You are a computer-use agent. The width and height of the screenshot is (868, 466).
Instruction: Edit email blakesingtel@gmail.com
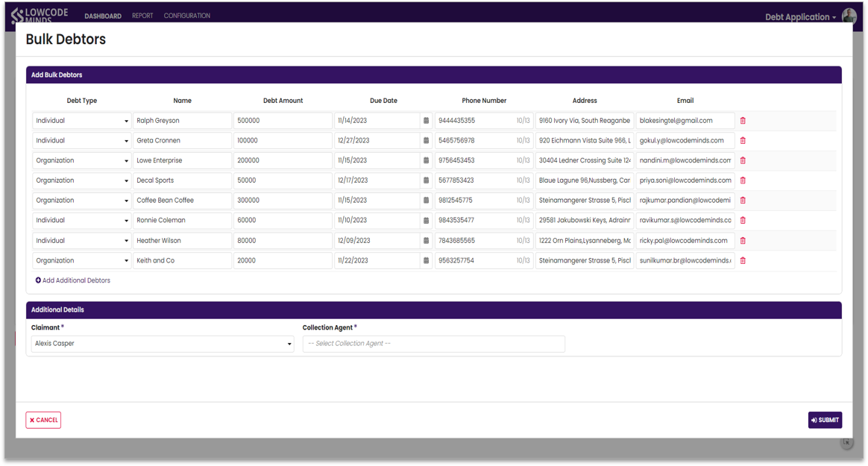(x=685, y=121)
